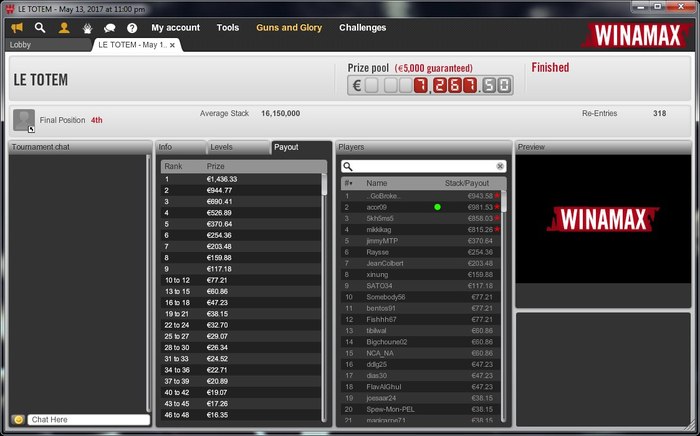Click the Prize column header

[x=215, y=166]
